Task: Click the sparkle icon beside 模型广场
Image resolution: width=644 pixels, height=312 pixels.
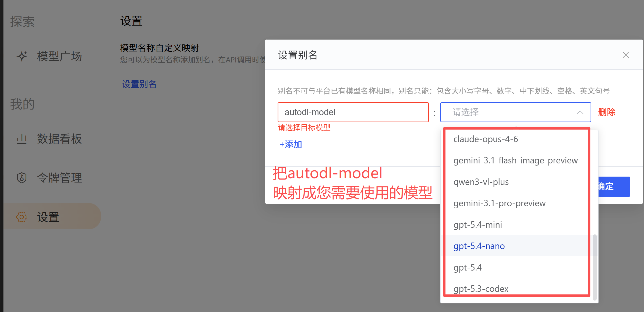Action: (x=22, y=56)
